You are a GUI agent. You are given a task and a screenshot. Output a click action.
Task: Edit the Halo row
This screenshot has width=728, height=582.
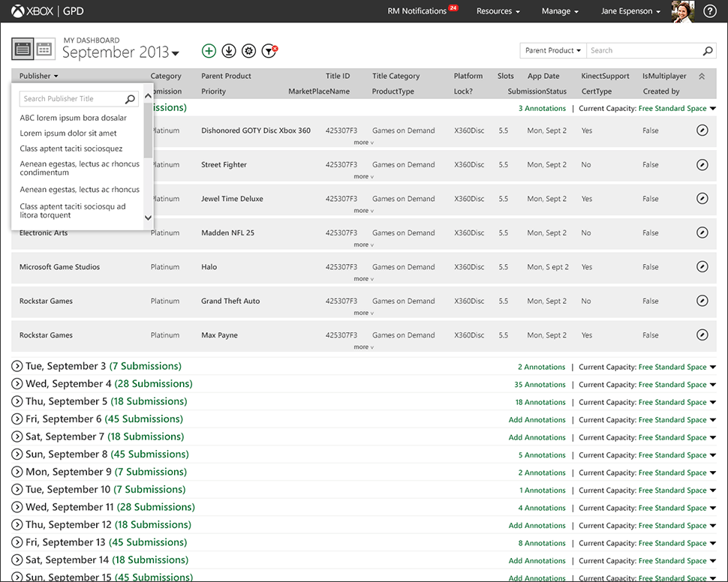pos(702,266)
